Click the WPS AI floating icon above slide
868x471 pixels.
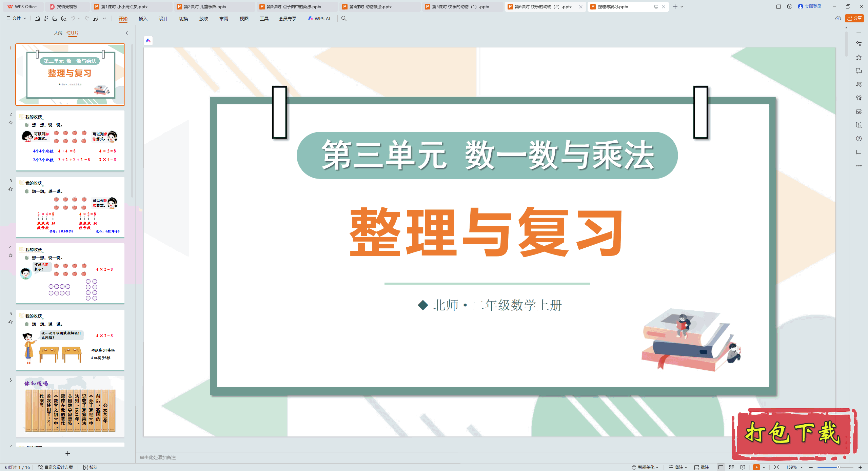point(148,41)
